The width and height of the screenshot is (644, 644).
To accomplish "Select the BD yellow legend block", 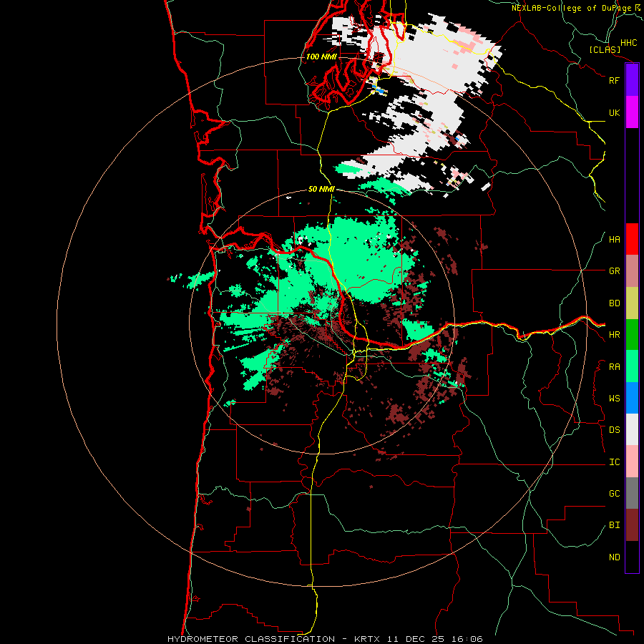I will coord(632,303).
